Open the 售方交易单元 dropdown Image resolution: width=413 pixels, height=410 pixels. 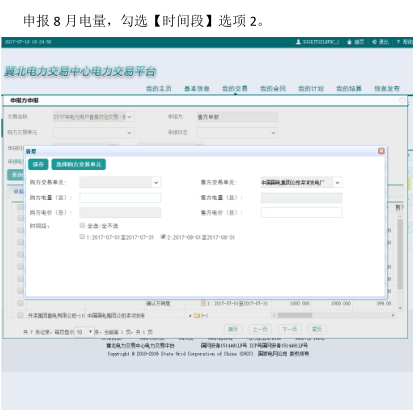(301, 182)
